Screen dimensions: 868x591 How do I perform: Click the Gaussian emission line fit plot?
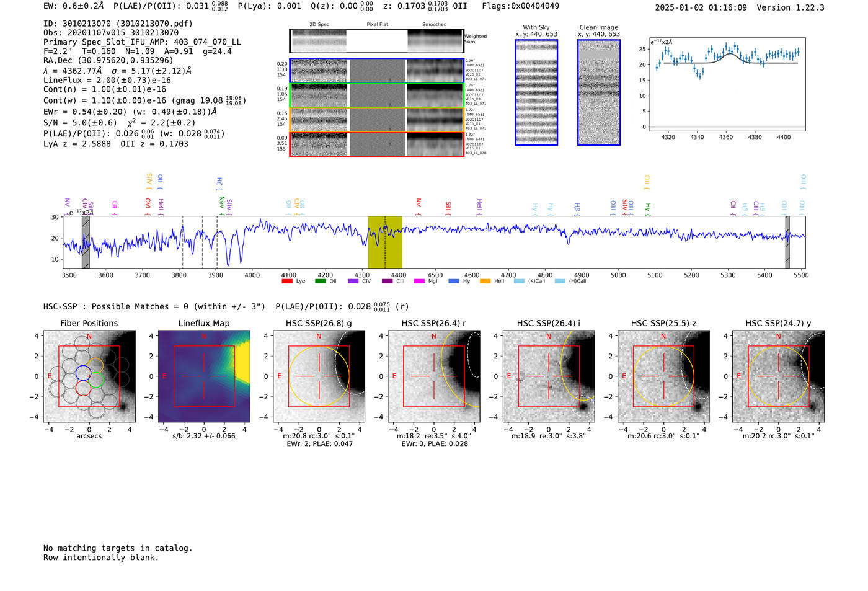point(727,84)
